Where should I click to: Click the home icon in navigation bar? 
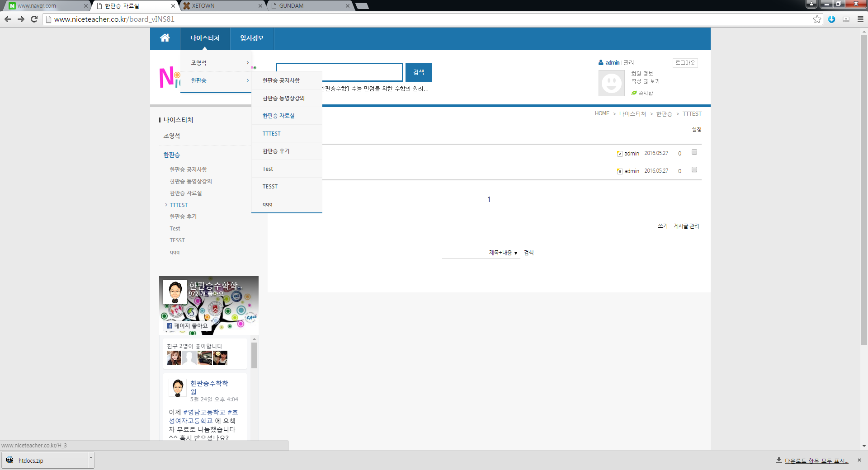165,38
